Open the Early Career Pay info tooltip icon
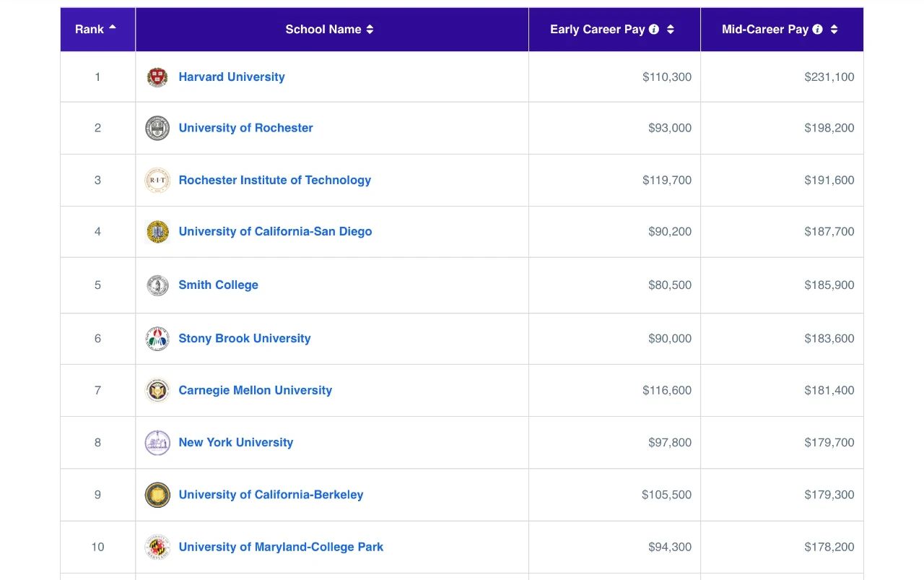Screen dimensions: 924x580 654,30
